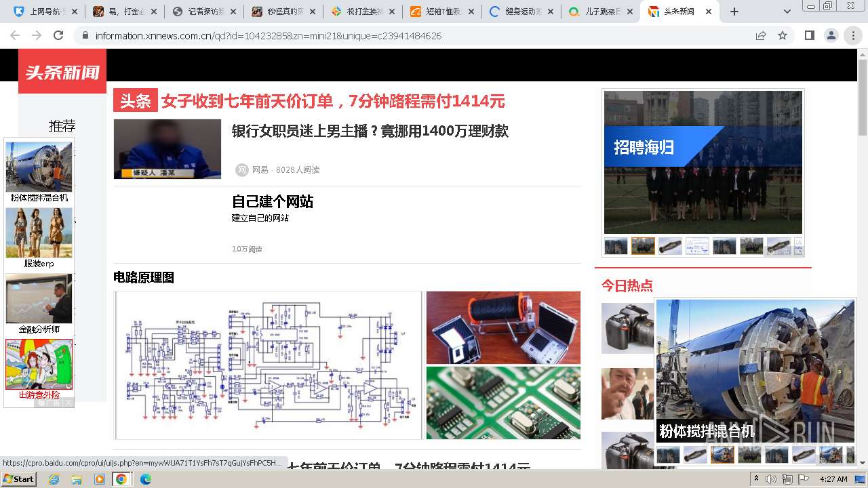The width and height of the screenshot is (868, 488).
Task: Share this page from address bar
Action: coord(761,35)
